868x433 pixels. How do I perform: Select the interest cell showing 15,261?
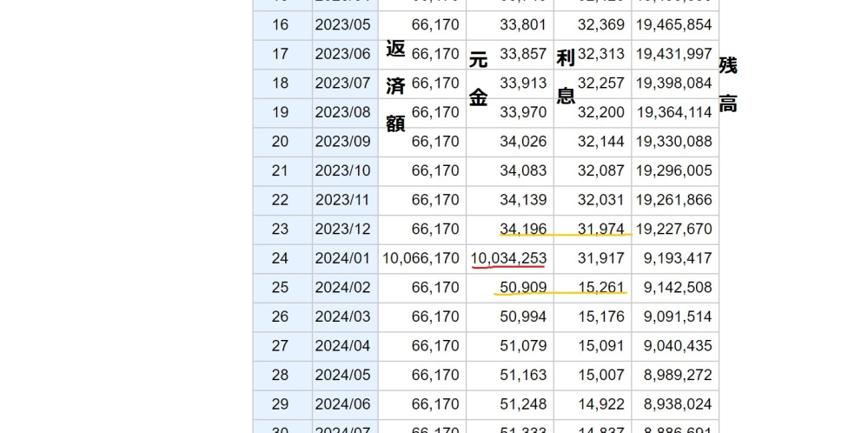[x=600, y=288]
